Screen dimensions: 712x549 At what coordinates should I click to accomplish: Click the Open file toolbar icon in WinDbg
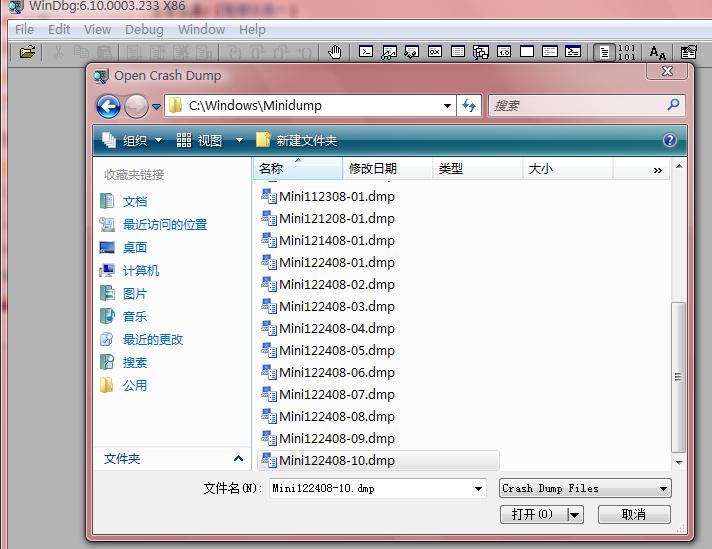27,52
